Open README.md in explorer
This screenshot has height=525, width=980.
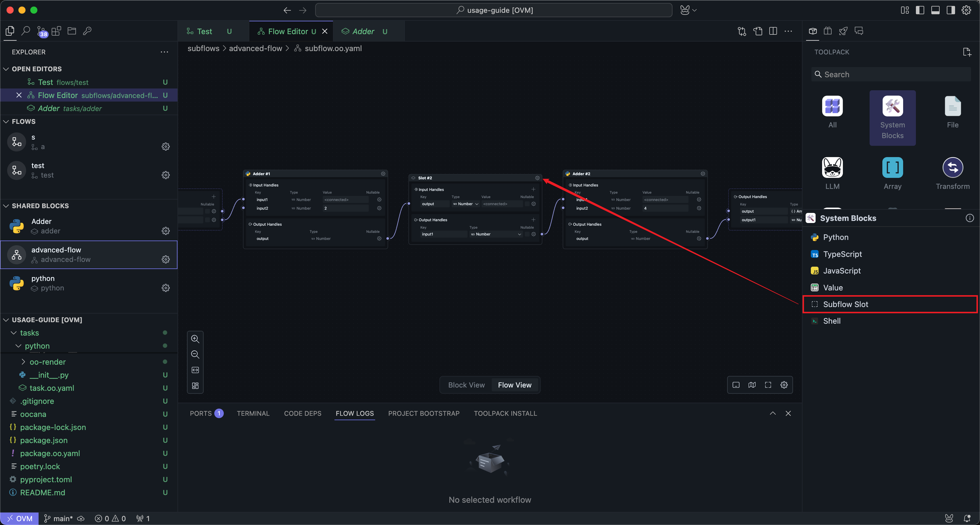pyautogui.click(x=42, y=492)
